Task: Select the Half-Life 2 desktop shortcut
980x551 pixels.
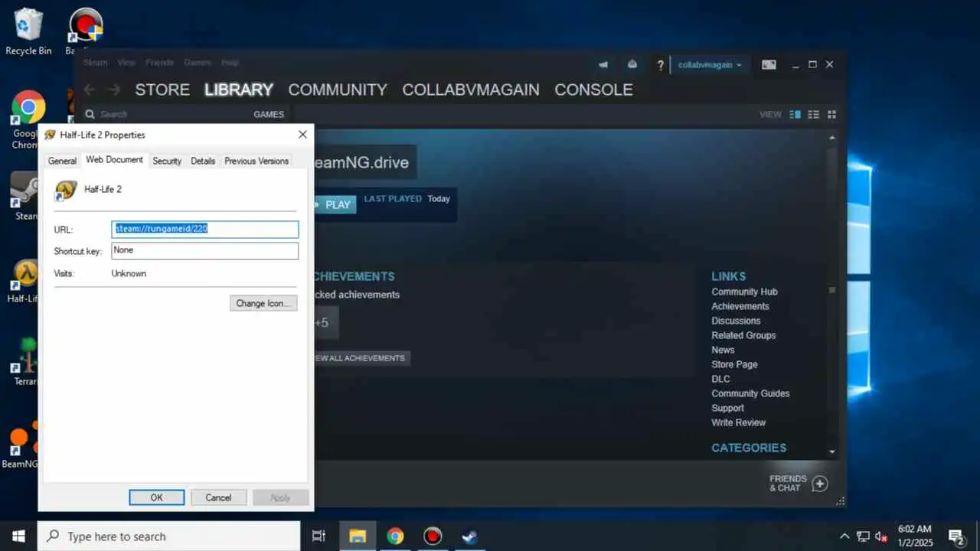Action: (x=24, y=281)
